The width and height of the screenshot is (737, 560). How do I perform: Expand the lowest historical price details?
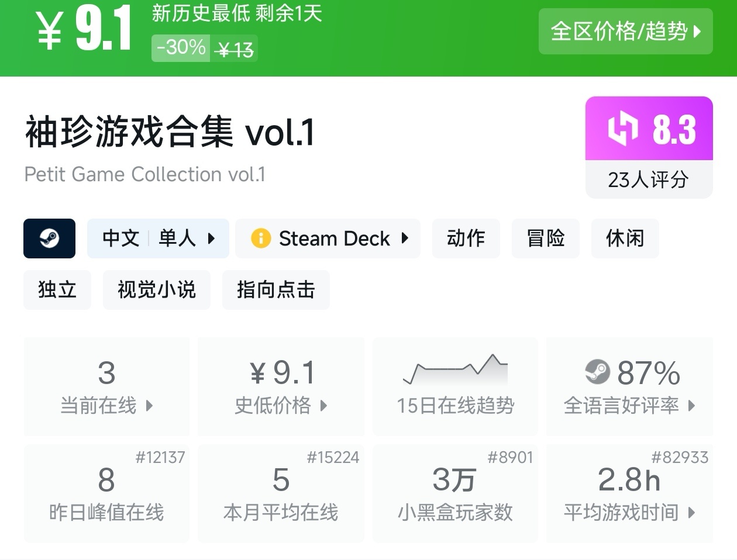pos(281,386)
